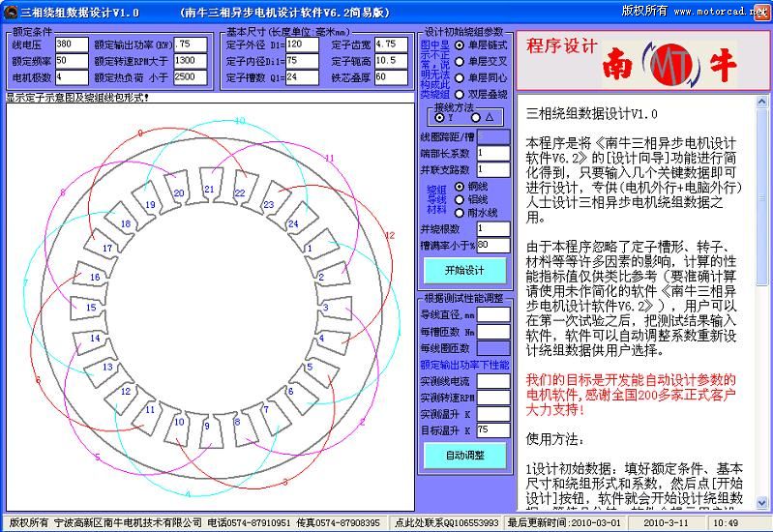Click the 额定热负荷 input field
Screen dimensions: 773x532
[x=191, y=77]
